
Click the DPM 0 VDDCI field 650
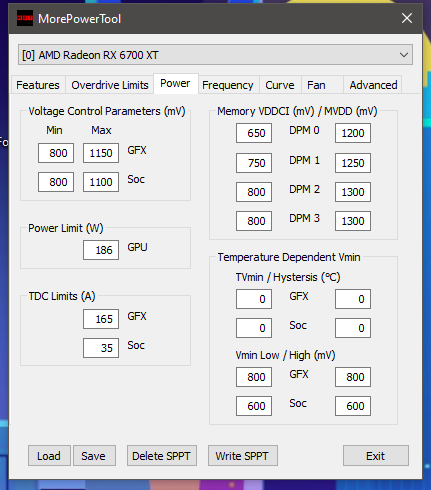point(254,133)
